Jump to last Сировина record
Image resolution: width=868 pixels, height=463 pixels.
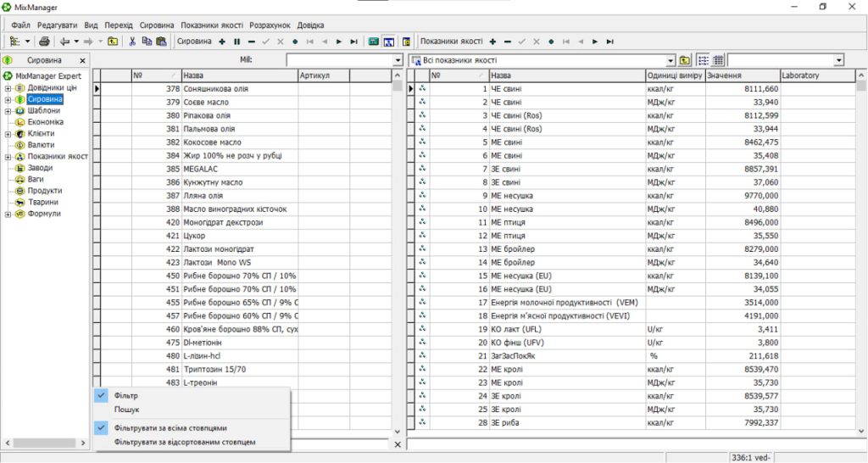pos(353,42)
